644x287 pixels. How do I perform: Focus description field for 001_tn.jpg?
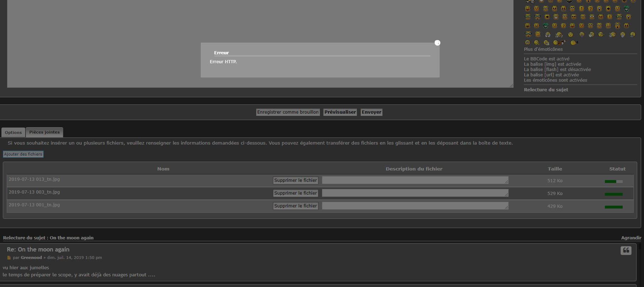(x=415, y=206)
